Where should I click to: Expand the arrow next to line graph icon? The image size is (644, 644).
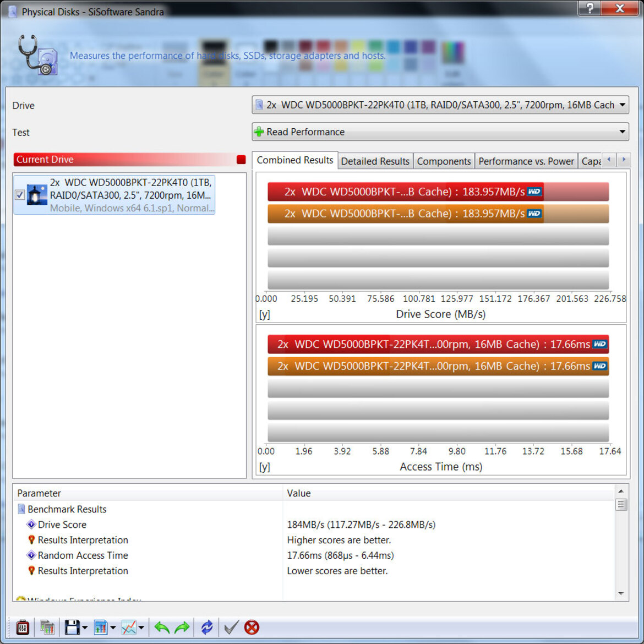[x=141, y=627]
